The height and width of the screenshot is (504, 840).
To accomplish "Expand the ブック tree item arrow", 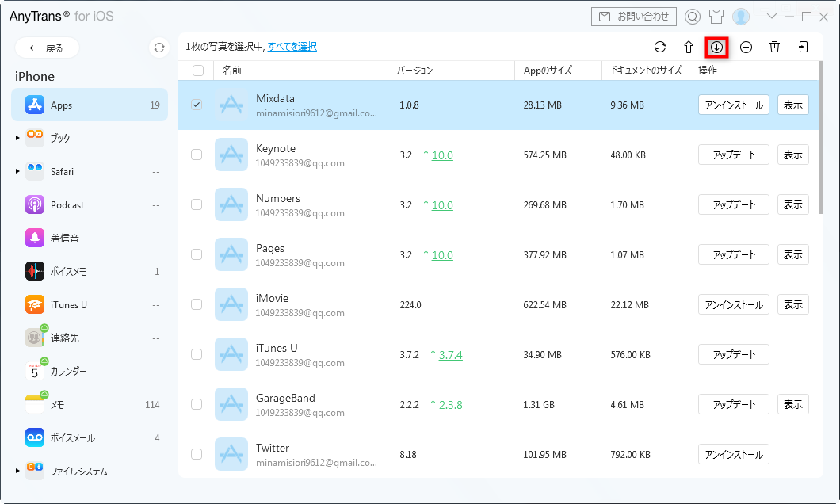I will coord(17,138).
